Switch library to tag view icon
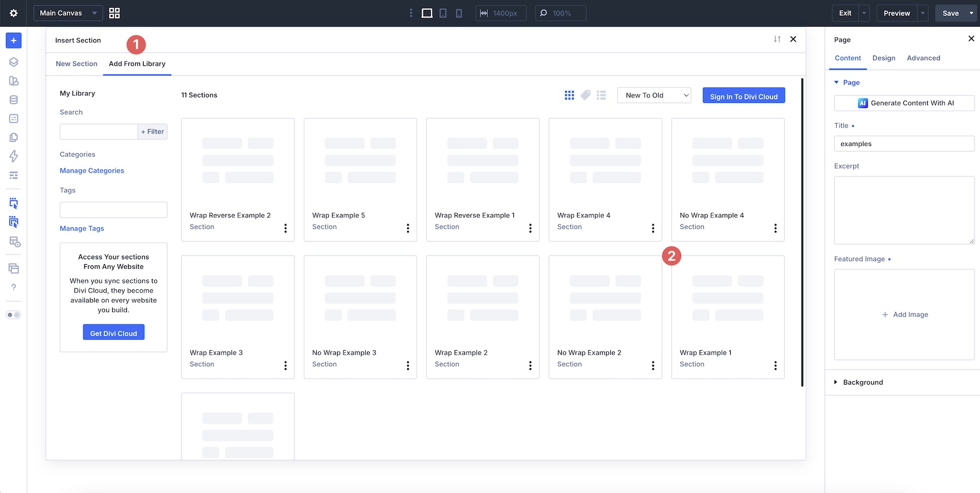This screenshot has height=493, width=980. [x=585, y=95]
